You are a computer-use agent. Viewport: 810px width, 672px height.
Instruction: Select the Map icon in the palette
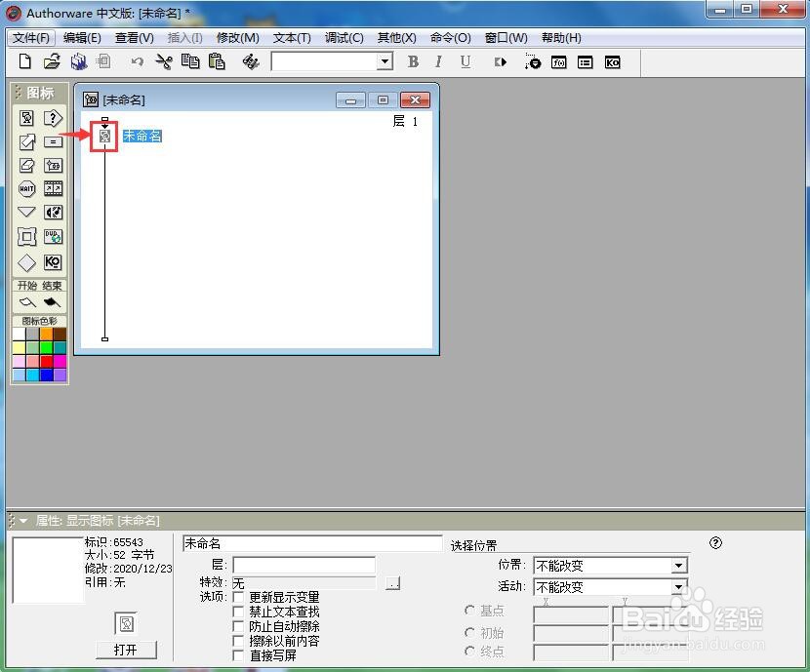53,166
